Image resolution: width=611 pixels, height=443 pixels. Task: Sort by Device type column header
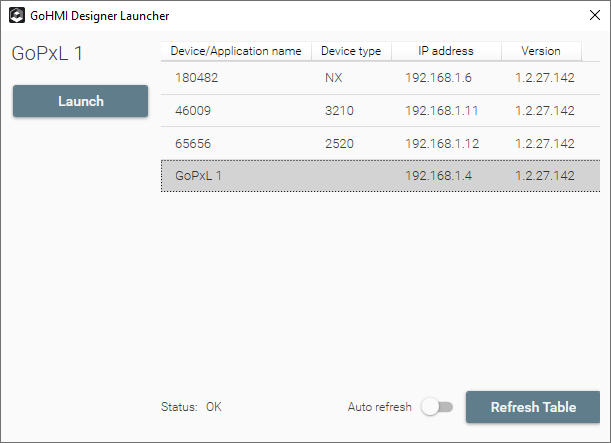(x=351, y=51)
